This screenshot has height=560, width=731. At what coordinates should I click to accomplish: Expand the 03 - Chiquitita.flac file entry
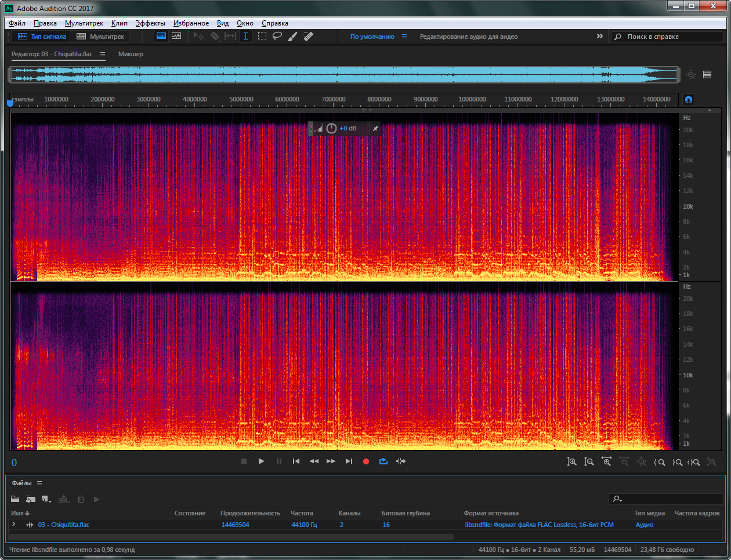14,524
